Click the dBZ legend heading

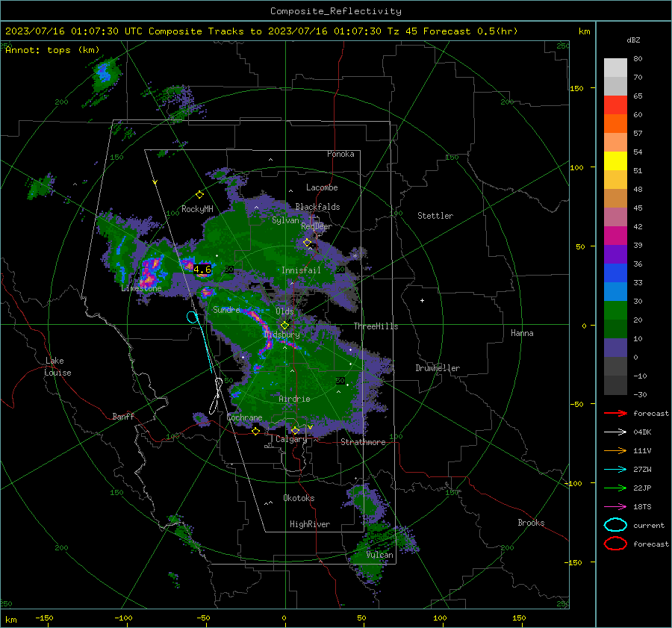[633, 40]
